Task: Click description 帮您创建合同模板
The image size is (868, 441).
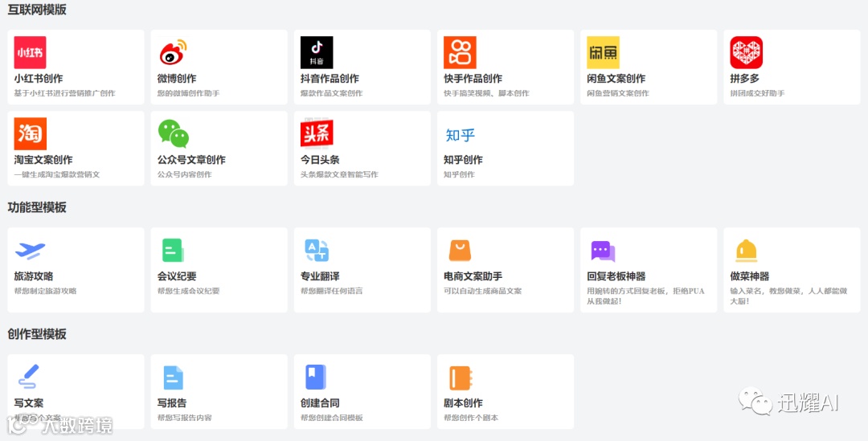Action: 332,417
